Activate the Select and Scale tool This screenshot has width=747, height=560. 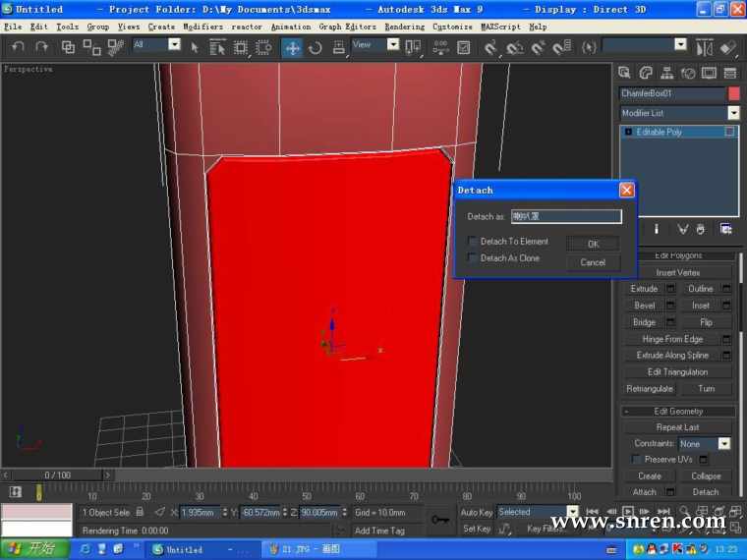tap(339, 47)
